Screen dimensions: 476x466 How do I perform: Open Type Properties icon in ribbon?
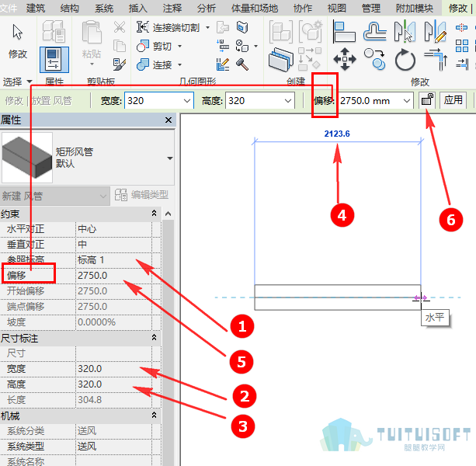54,30
